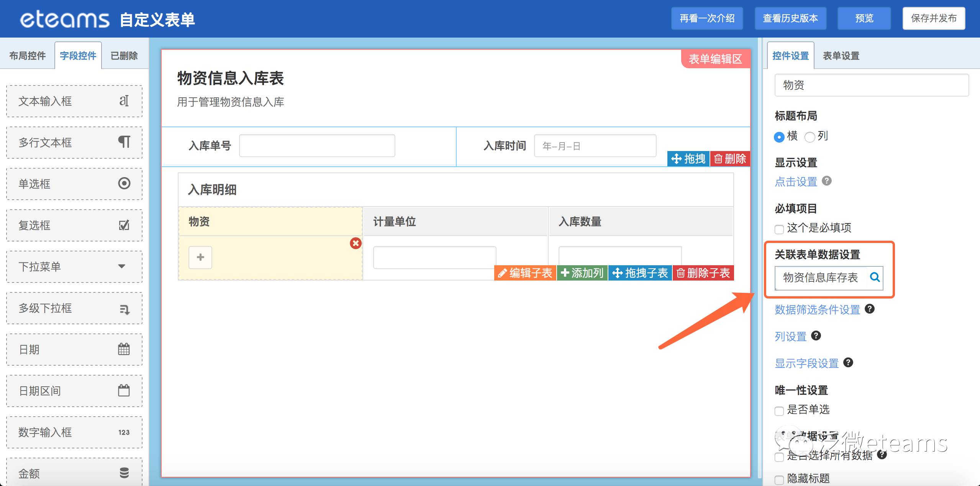Tick the 隐藏标题 checkbox

[779, 479]
